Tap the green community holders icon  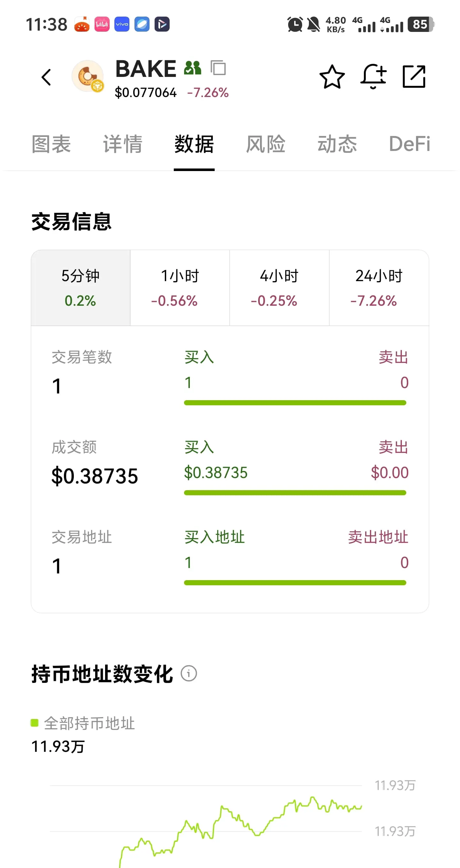[x=193, y=68]
